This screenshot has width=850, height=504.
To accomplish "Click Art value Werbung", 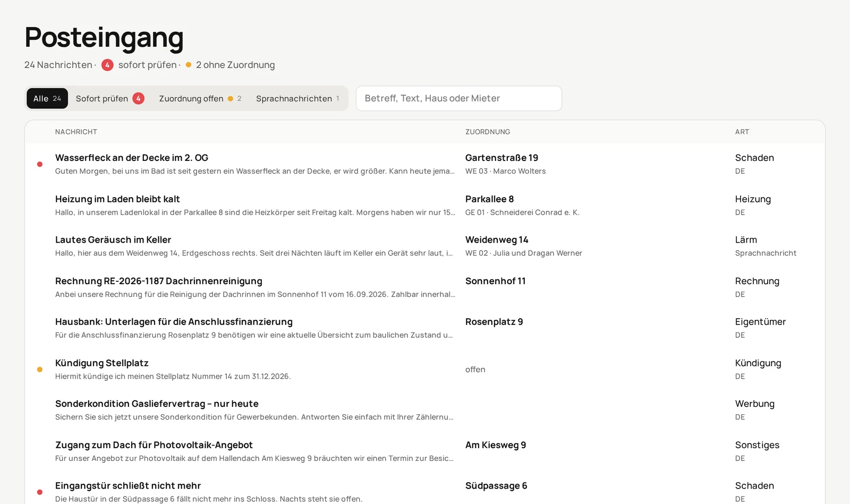I will coord(755,404).
